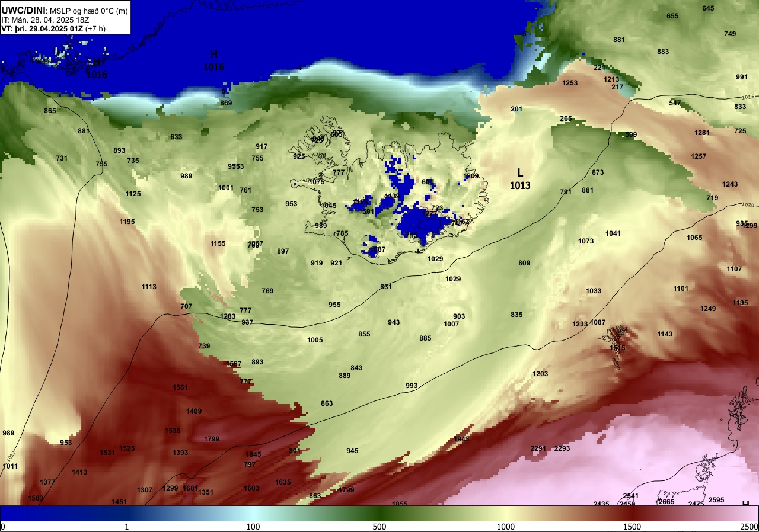This screenshot has height=532, width=759.
Task: Click the height value 1113
Action: click(149, 287)
